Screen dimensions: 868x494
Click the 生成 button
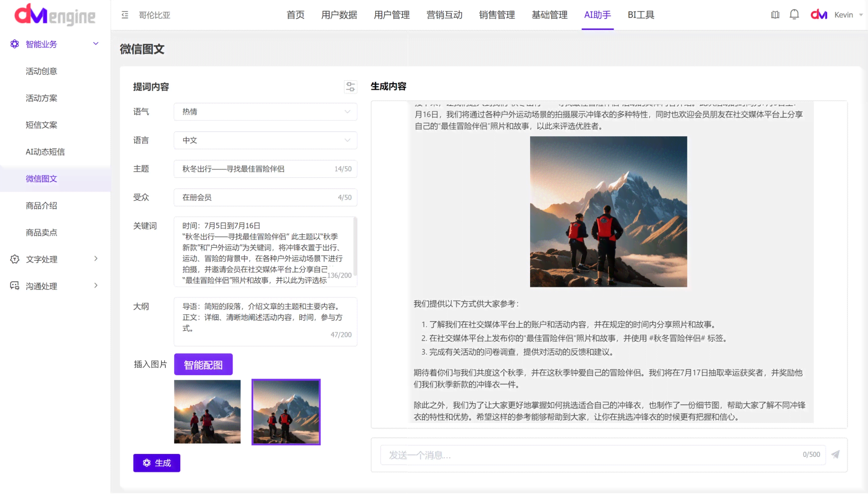157,462
